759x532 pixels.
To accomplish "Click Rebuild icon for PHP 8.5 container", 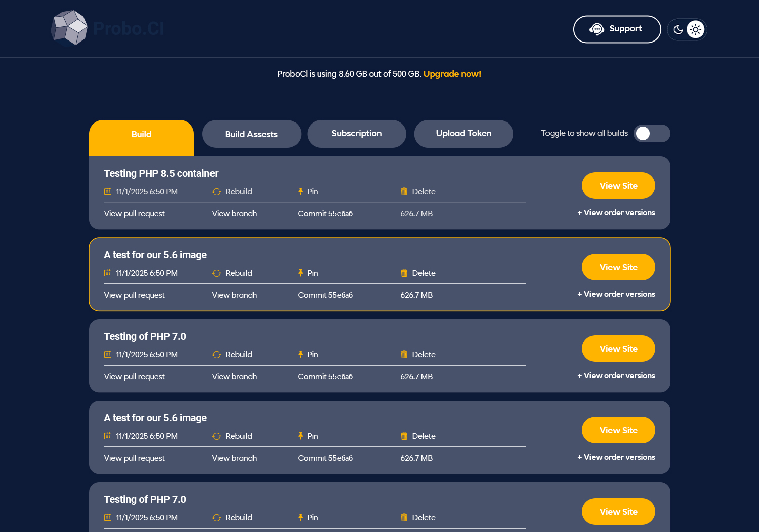I will click(x=217, y=192).
